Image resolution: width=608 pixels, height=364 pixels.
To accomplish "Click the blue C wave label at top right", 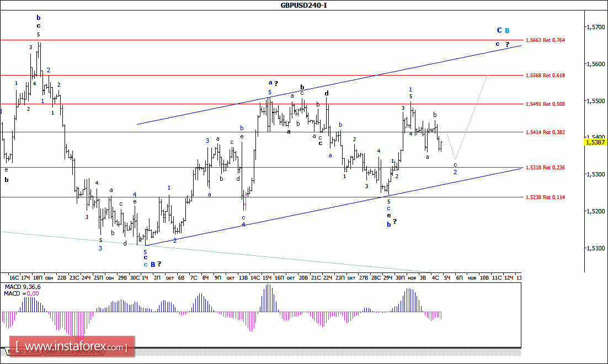I will coord(499,30).
